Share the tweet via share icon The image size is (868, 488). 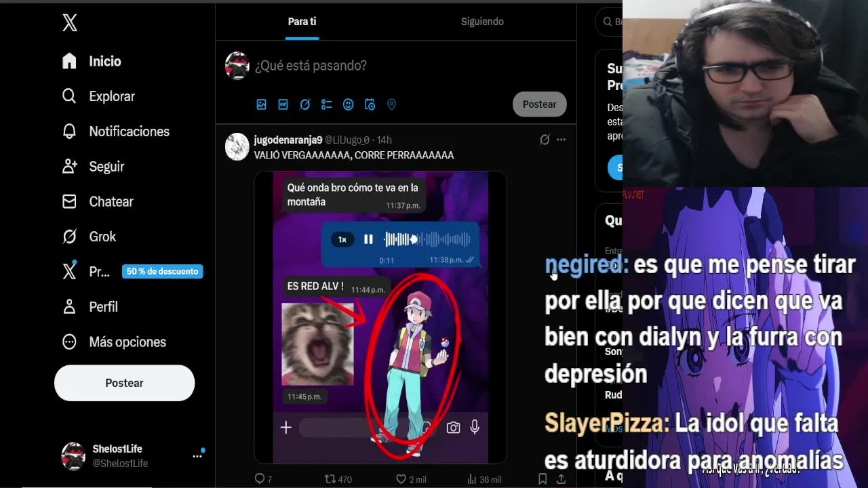click(x=561, y=479)
